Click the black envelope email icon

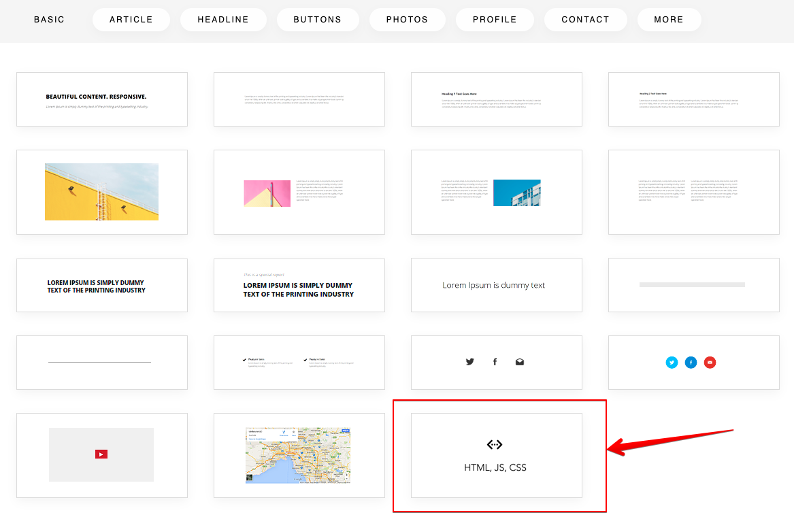(x=520, y=362)
